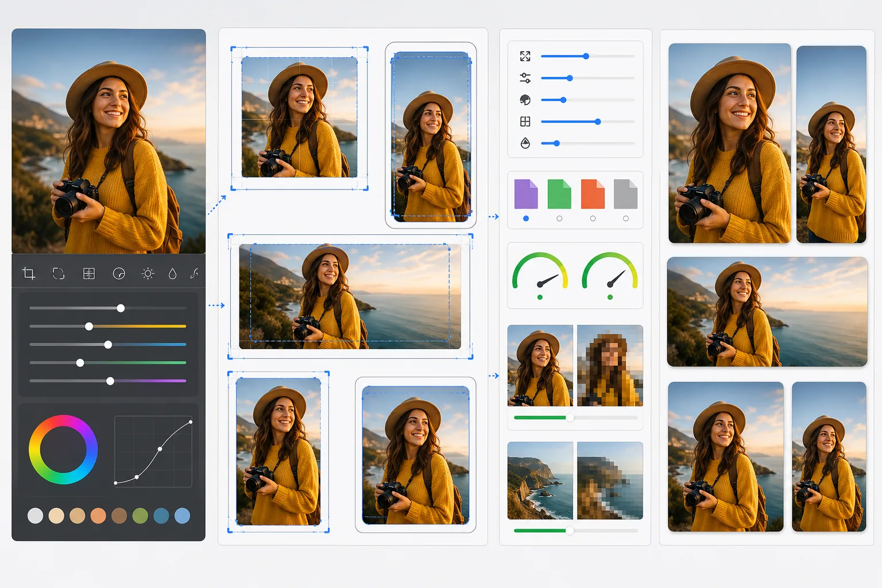Open the wide landscape output image
This screenshot has height=588, width=882.
point(767,312)
